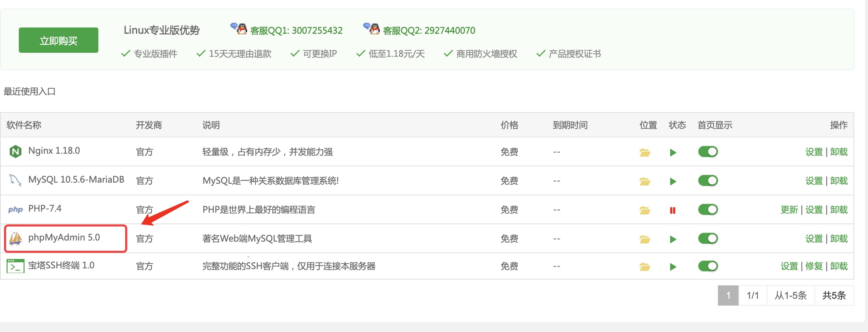Image resolution: width=868 pixels, height=332 pixels.
Task: Click 卸载 for MySQL 10.5.6-MariaDB
Action: coord(839,181)
